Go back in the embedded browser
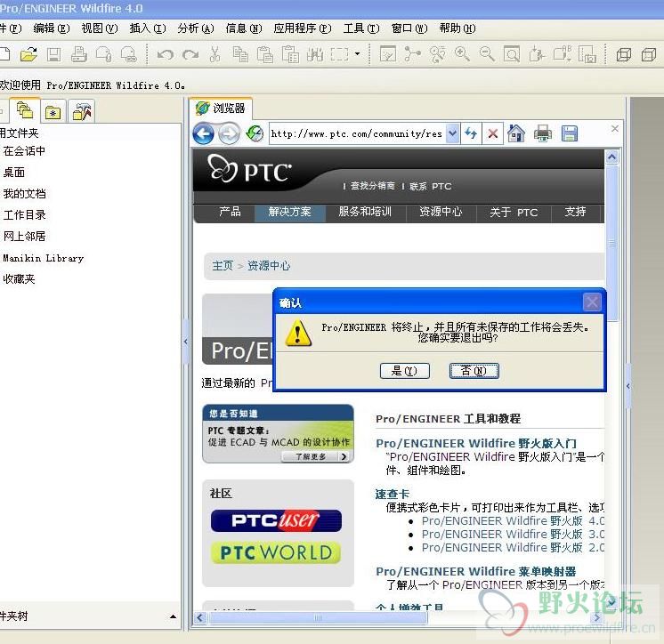This screenshot has width=664, height=644. [x=203, y=134]
